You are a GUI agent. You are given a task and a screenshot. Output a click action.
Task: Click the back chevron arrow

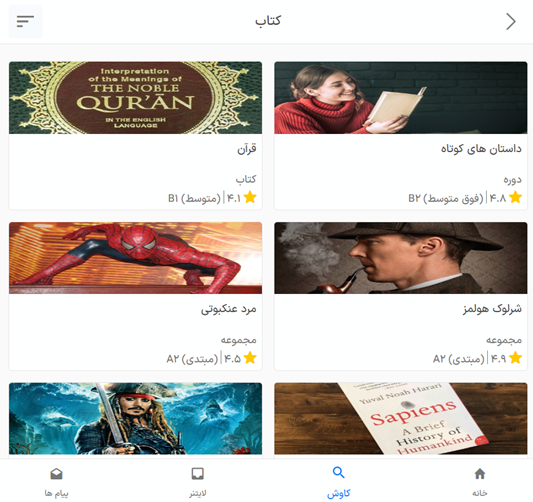pos(511,21)
